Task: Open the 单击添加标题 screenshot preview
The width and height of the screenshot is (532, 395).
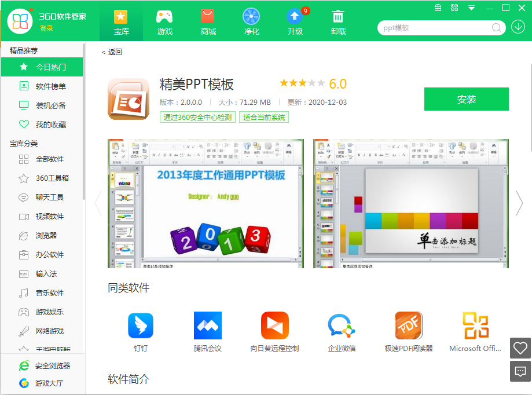Action: coord(411,203)
